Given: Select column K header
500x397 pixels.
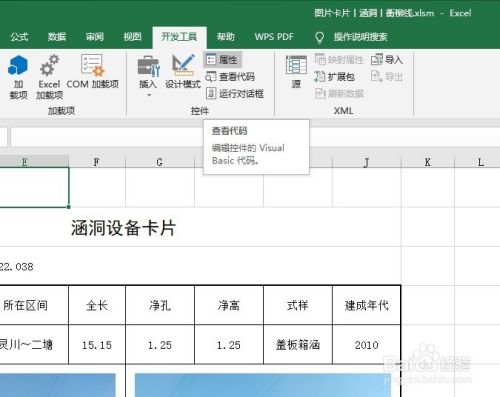Looking at the screenshot, I should pos(428,162).
